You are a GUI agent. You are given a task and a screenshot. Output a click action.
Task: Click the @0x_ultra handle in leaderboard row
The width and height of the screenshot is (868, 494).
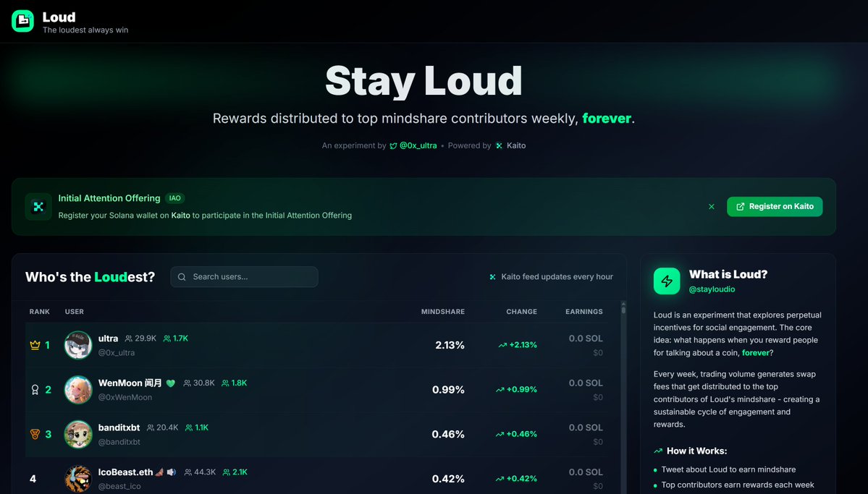[x=117, y=352]
